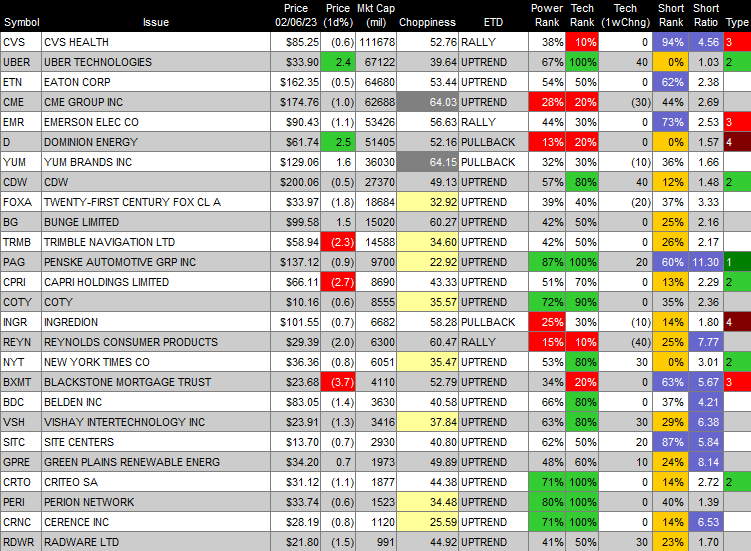Click the Tech (1wChng) column header

[x=626, y=15]
